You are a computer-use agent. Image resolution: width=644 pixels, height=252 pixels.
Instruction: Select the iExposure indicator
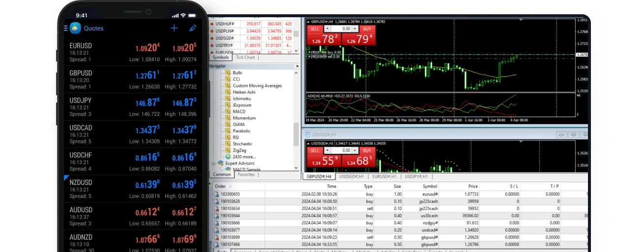tap(242, 105)
